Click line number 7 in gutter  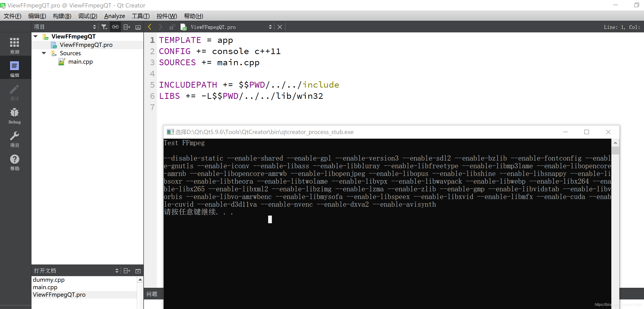coord(152,107)
